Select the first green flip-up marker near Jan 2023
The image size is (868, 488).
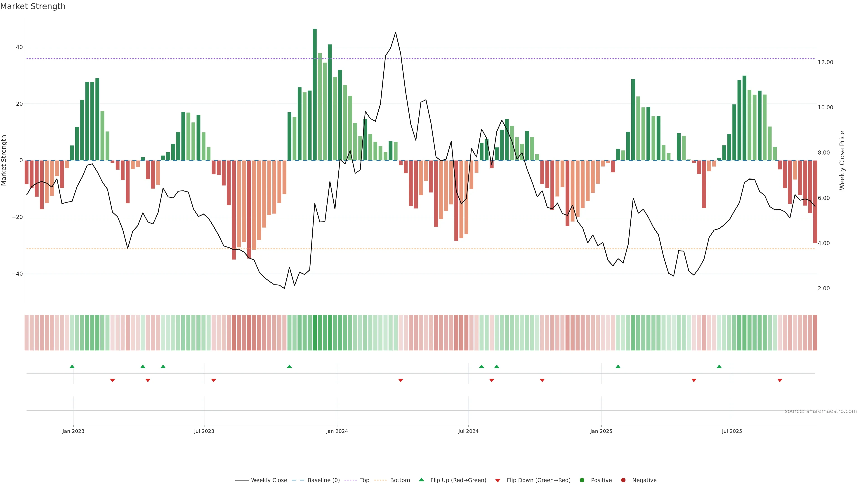pyautogui.click(x=72, y=366)
